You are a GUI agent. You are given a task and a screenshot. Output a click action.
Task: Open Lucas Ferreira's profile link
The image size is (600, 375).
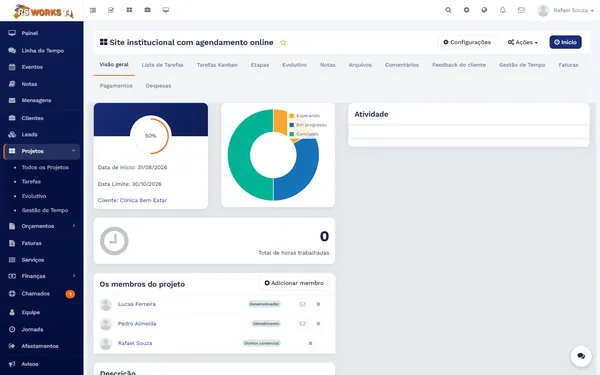(x=137, y=304)
